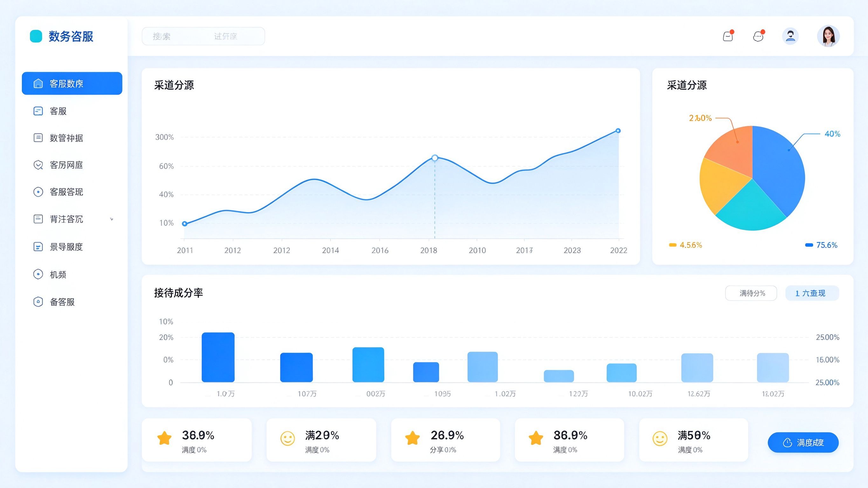Open the 景导服度 sidebar item

coord(72,247)
